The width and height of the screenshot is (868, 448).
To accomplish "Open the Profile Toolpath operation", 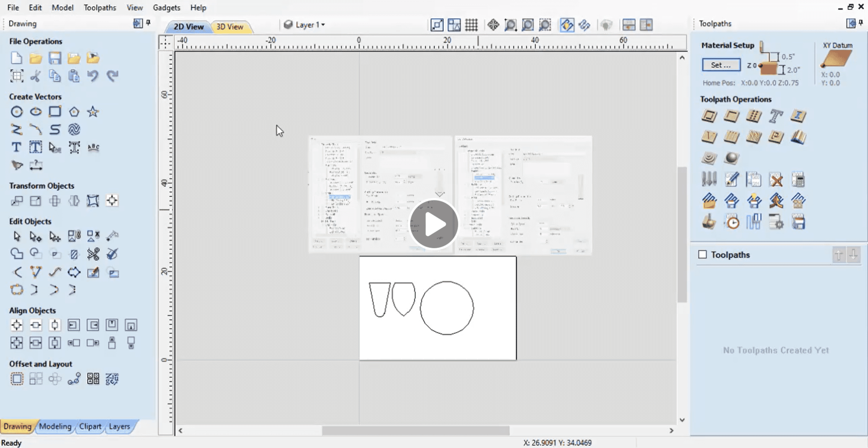I will 709,116.
